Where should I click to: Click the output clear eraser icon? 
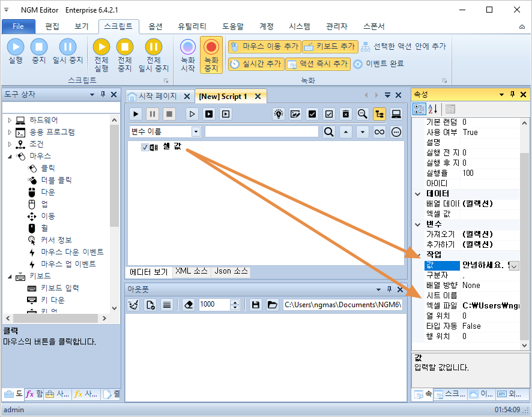coord(189,305)
